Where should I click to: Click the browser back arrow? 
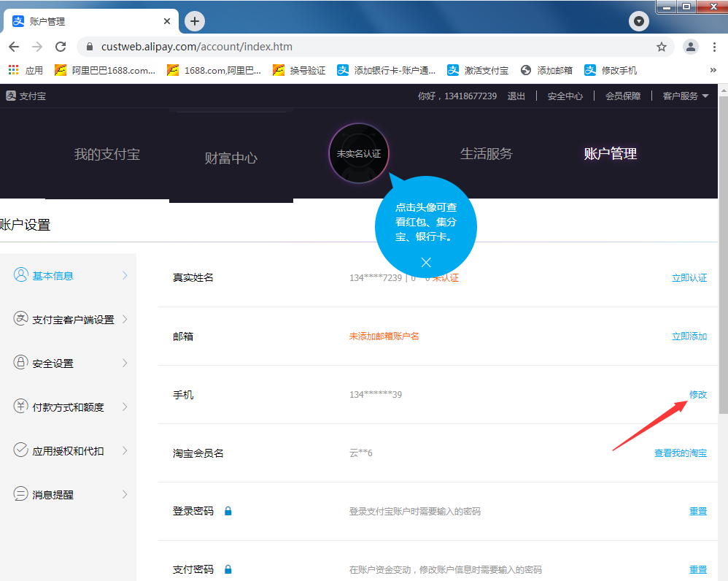14,47
